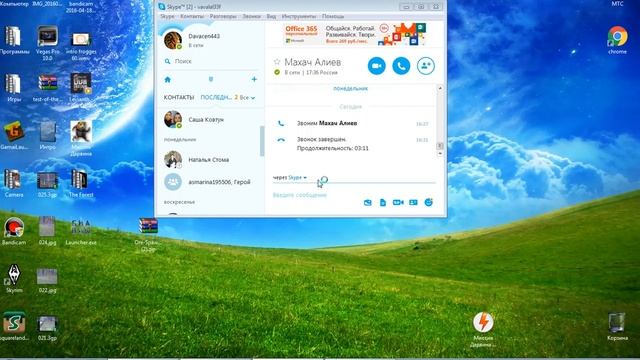Click the ended call icon beside Звонок завершен
This screenshot has height=360, width=640.
point(281,140)
